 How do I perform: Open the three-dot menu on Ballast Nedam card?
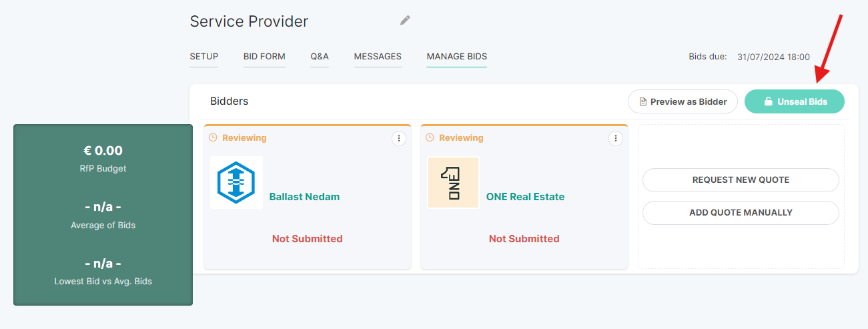coord(398,138)
